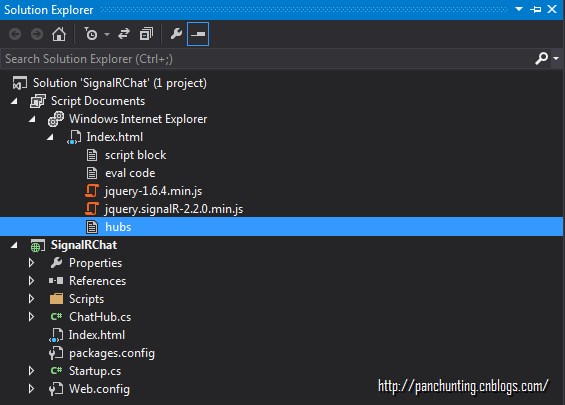Click the file icon of Index.html under Internet Explorer
Viewport: 565px width, 405px height.
[x=74, y=137]
